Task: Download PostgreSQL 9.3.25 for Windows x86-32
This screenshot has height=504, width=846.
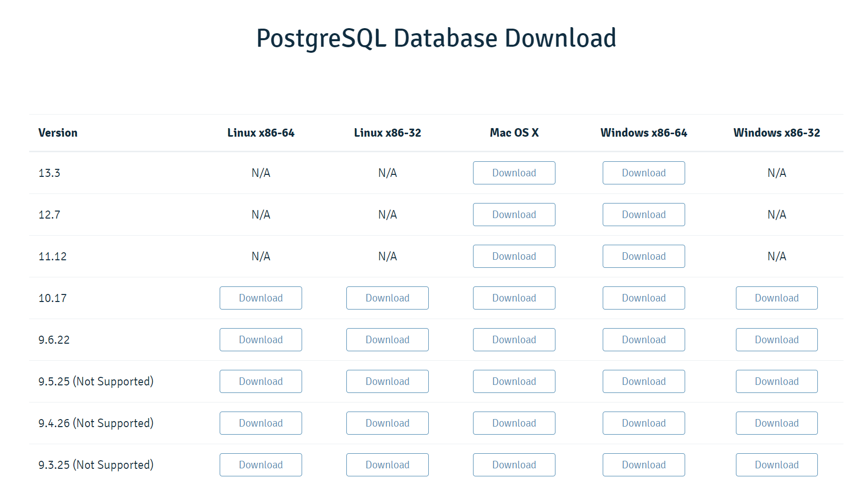Action: point(777,465)
